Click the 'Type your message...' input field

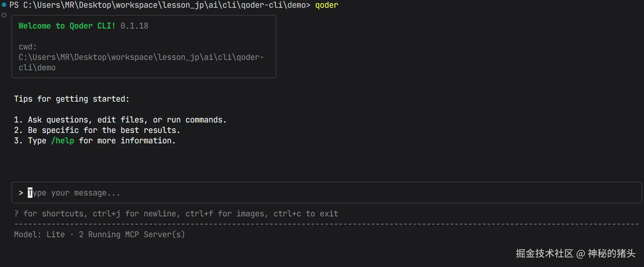coord(327,193)
